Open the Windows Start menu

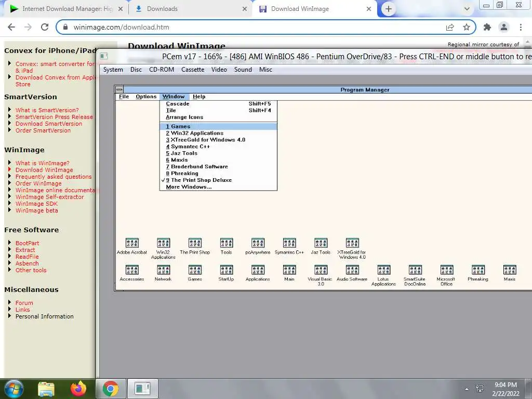13,389
